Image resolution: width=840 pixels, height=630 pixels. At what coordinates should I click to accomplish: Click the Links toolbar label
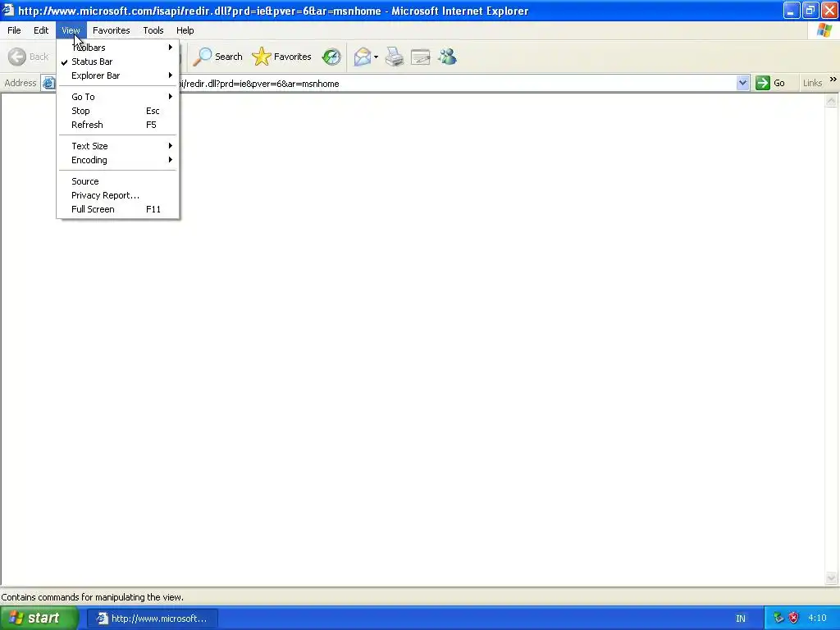812,83
